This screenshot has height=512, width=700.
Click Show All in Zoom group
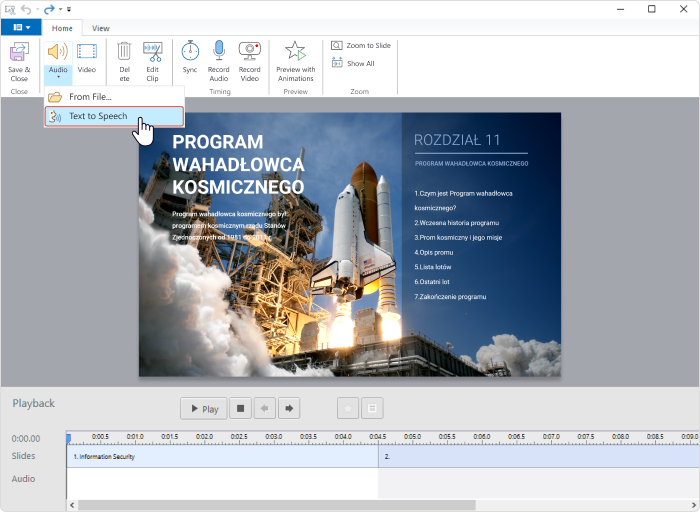353,63
